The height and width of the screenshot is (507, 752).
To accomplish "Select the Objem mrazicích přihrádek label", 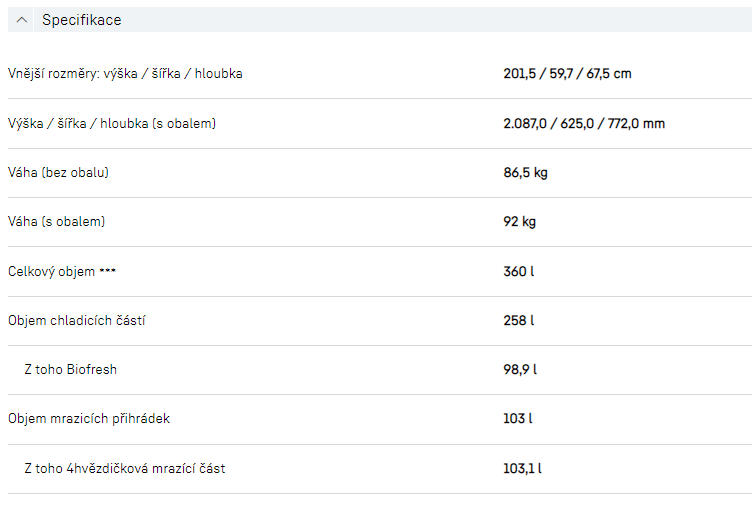I will click(89, 419).
